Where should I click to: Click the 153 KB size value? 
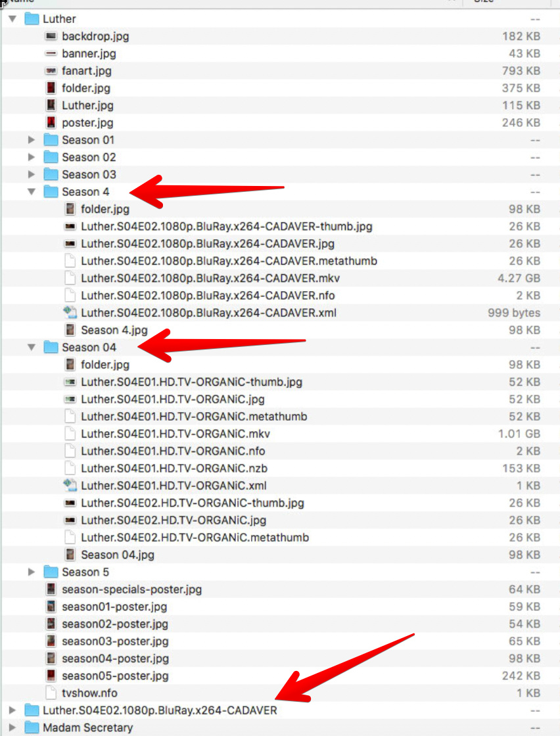tap(521, 469)
